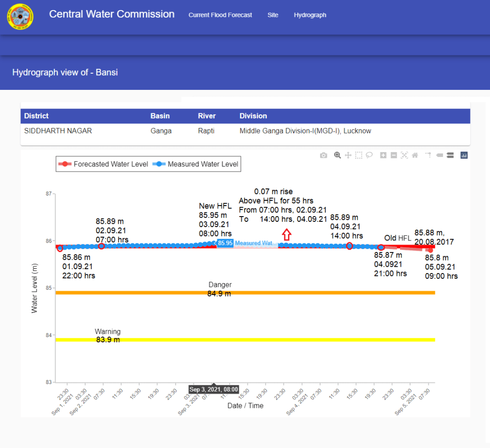This screenshot has height=448, width=490.
Task: Activate the Lasso Select tool
Action: 369,155
